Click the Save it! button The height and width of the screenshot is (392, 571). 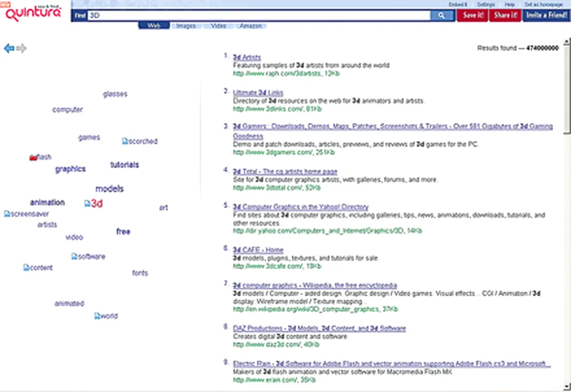(x=472, y=15)
